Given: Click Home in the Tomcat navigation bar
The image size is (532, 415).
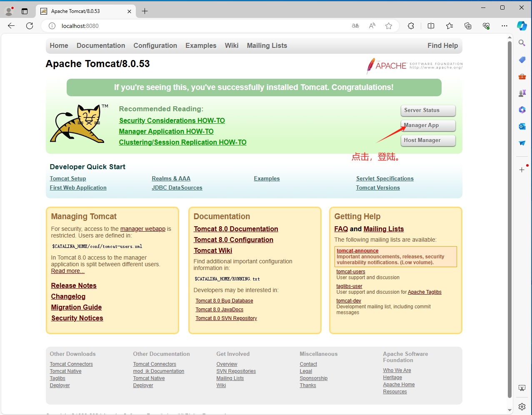Looking at the screenshot, I should pos(59,46).
